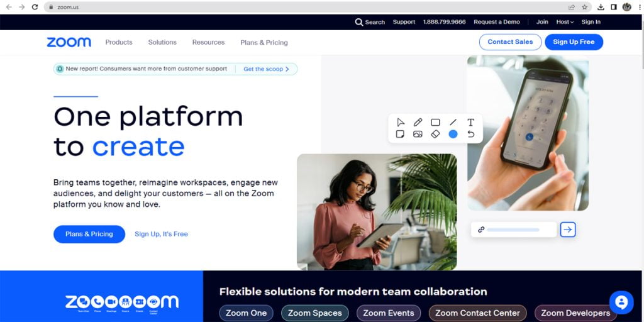644x322 pixels.
Task: Select the line drawing tool
Action: tap(453, 123)
